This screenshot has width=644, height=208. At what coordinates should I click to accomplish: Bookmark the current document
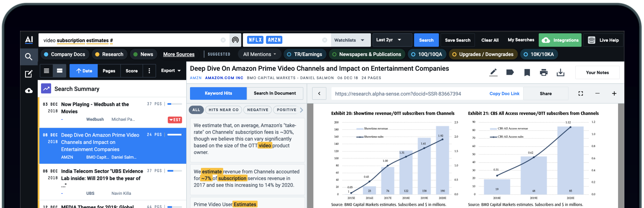[527, 73]
